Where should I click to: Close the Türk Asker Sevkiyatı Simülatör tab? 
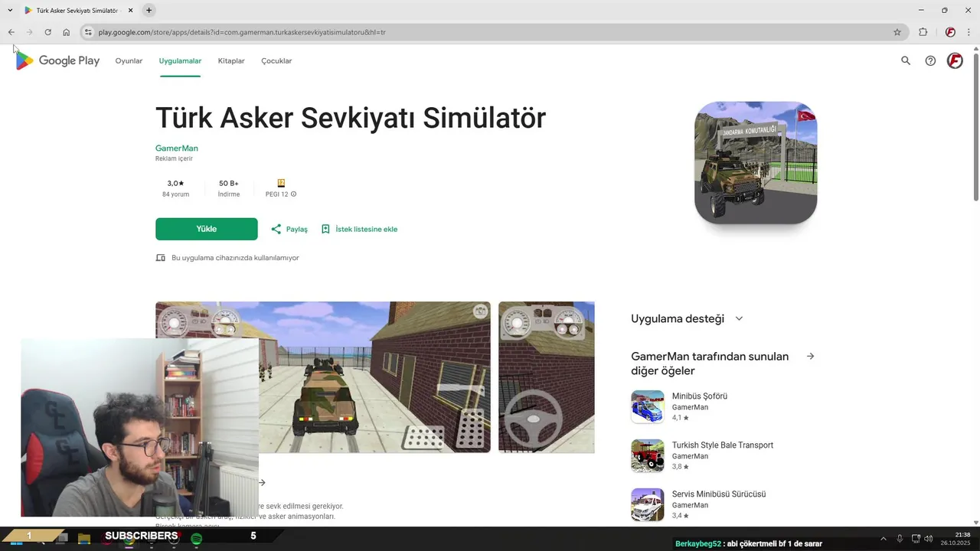pos(130,10)
